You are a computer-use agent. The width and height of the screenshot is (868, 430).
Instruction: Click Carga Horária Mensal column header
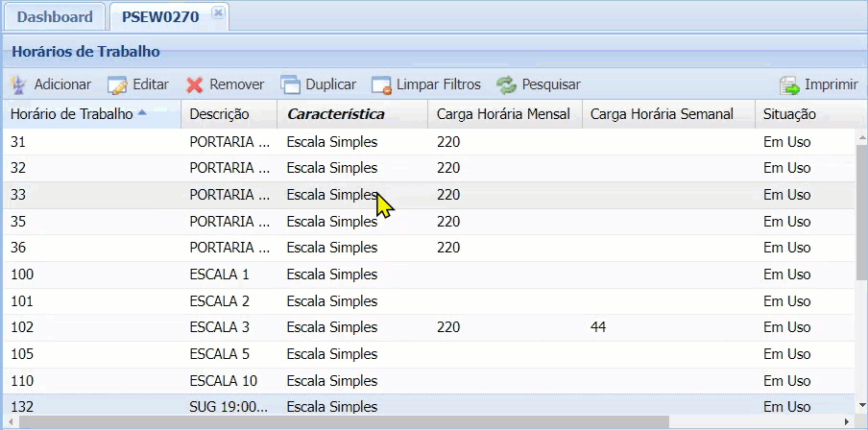point(503,114)
